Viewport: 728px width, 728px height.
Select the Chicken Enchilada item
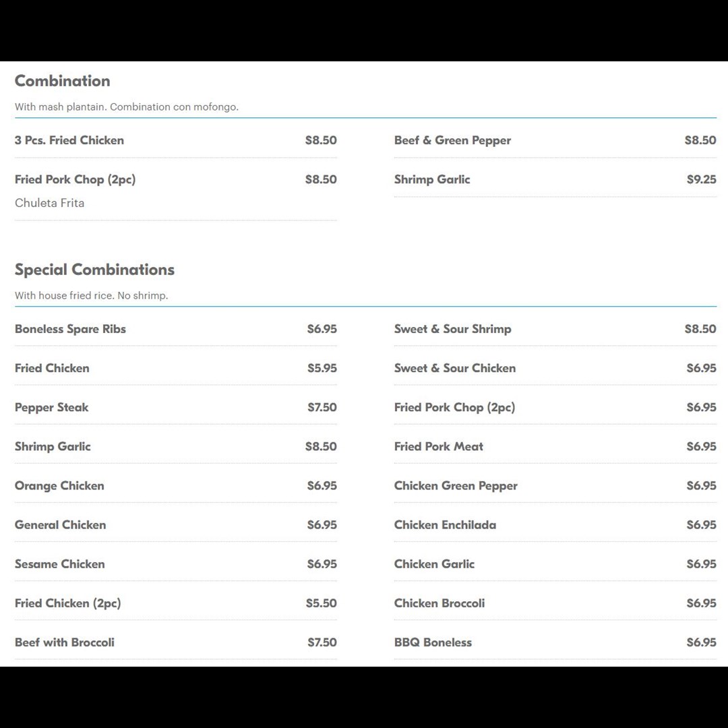555,524
